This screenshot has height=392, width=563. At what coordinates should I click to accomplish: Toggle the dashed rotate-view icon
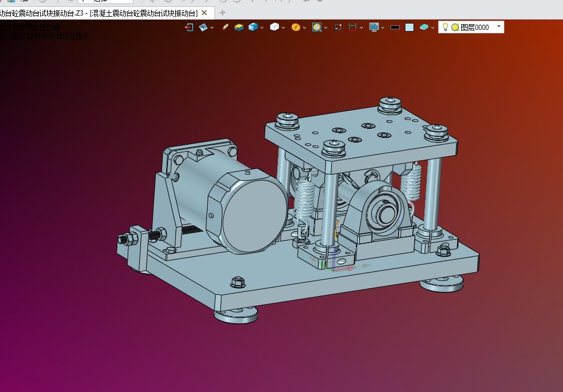click(338, 27)
